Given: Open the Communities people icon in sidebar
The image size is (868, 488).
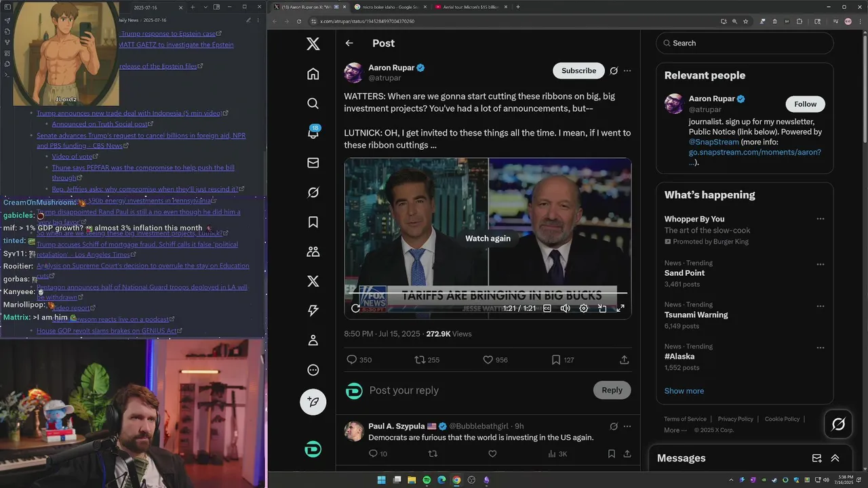Looking at the screenshot, I should click(313, 251).
